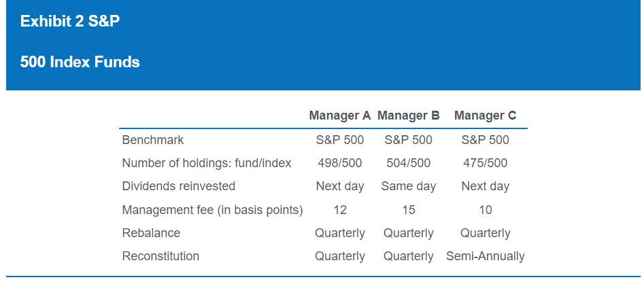Image resolution: width=644 pixels, height=284 pixels.
Task: Click the Dividends reinvested row label
Action: (179, 186)
